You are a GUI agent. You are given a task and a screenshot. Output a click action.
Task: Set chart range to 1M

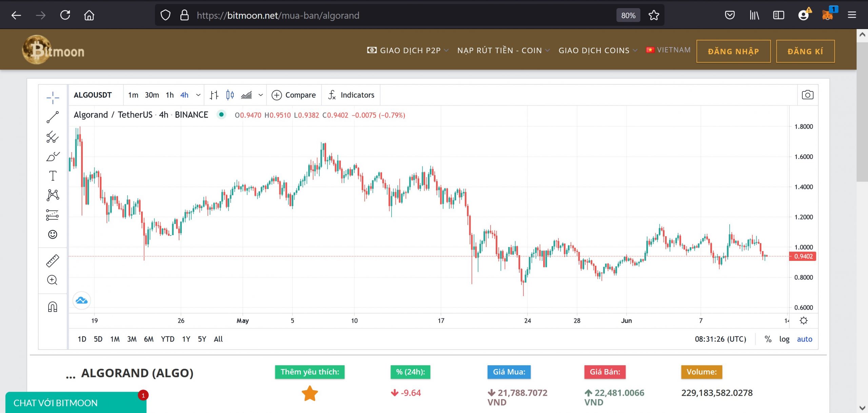(115, 339)
